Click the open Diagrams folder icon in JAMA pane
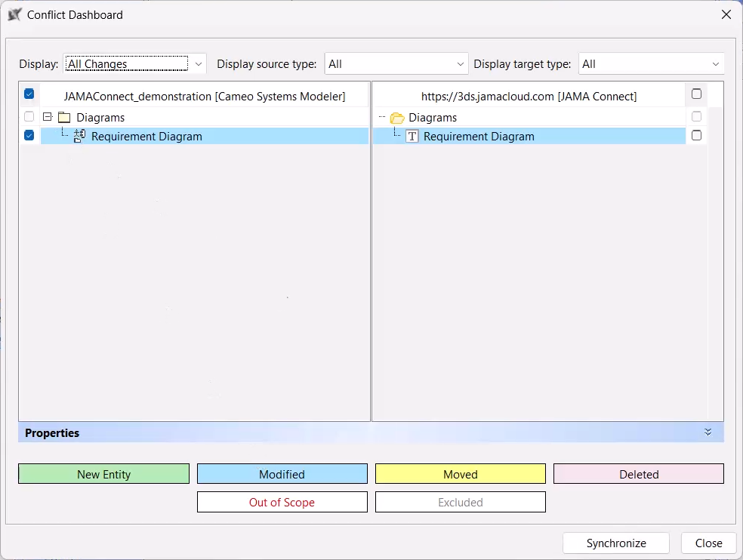Image resolution: width=743 pixels, height=560 pixels. click(x=397, y=118)
